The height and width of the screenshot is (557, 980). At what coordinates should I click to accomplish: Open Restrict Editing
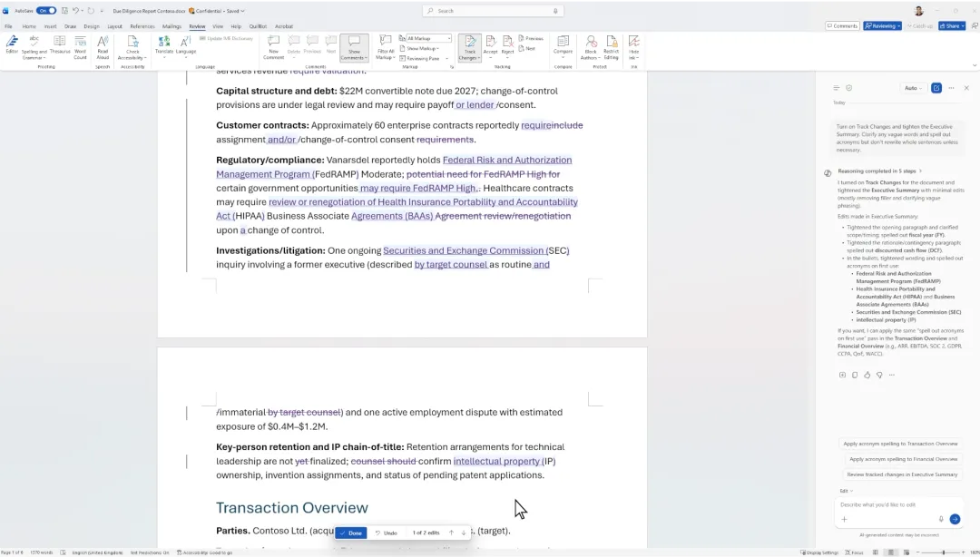point(612,47)
